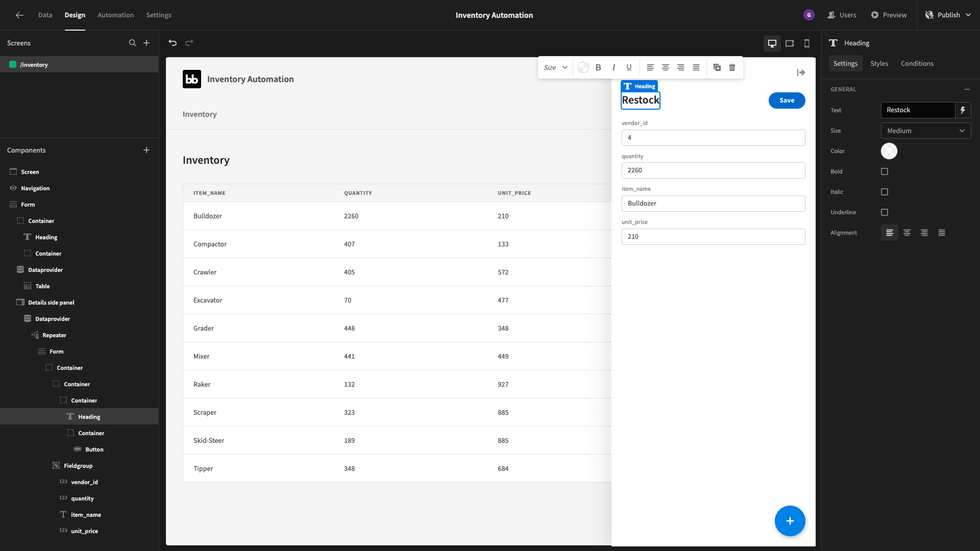Add a new screen with plus icon
The height and width of the screenshot is (551, 980).
(146, 43)
